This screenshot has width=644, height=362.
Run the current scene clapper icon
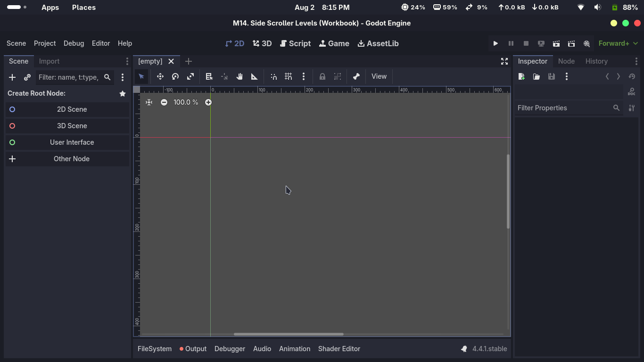click(556, 43)
